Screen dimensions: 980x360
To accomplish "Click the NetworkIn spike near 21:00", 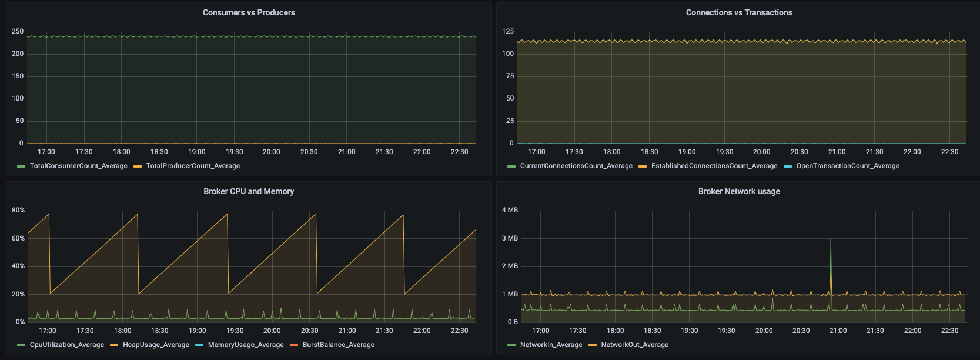I will point(831,240).
